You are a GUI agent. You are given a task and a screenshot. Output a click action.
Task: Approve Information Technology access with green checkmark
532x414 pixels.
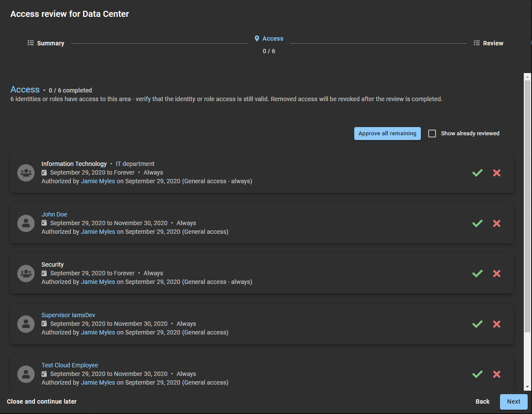[477, 173]
